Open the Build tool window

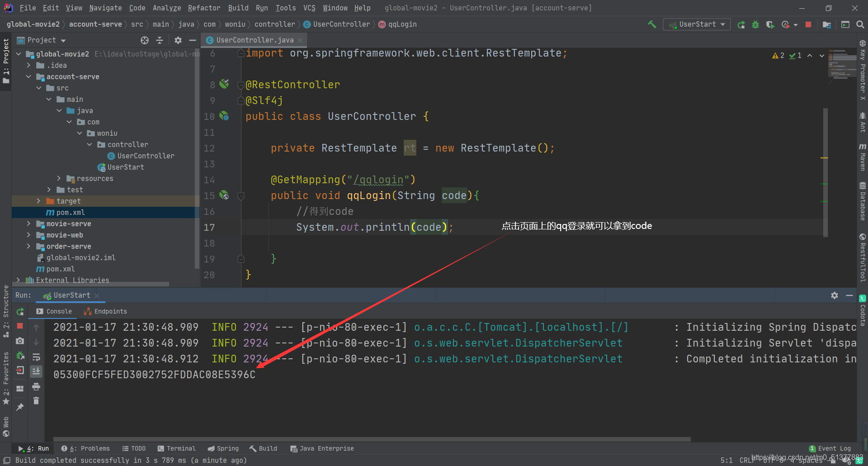(x=264, y=448)
